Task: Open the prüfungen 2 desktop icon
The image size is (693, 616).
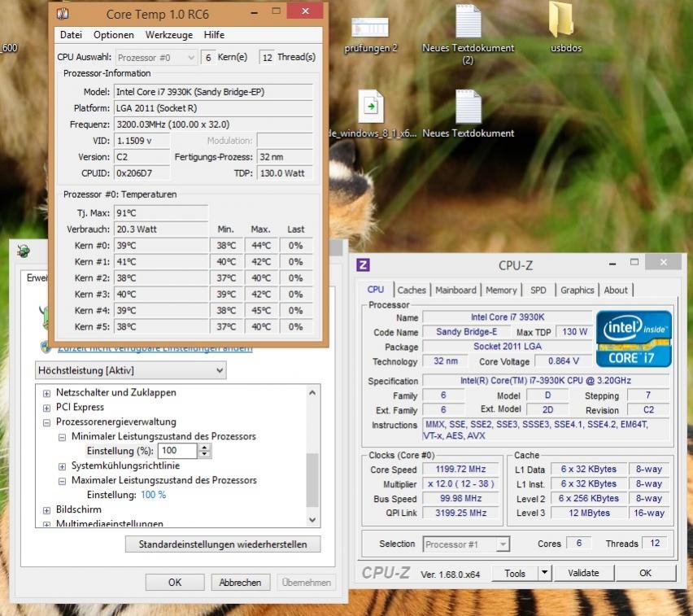Action: click(x=370, y=34)
